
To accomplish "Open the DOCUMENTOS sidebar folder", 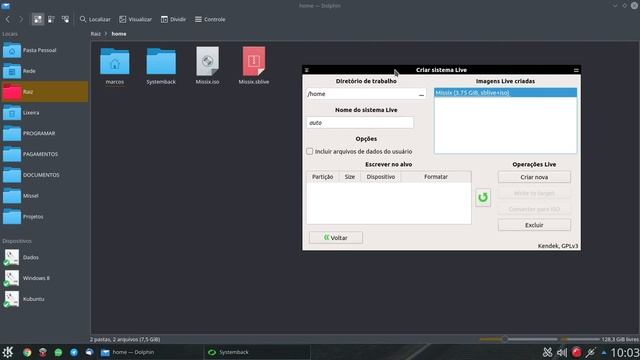I will pos(44,175).
